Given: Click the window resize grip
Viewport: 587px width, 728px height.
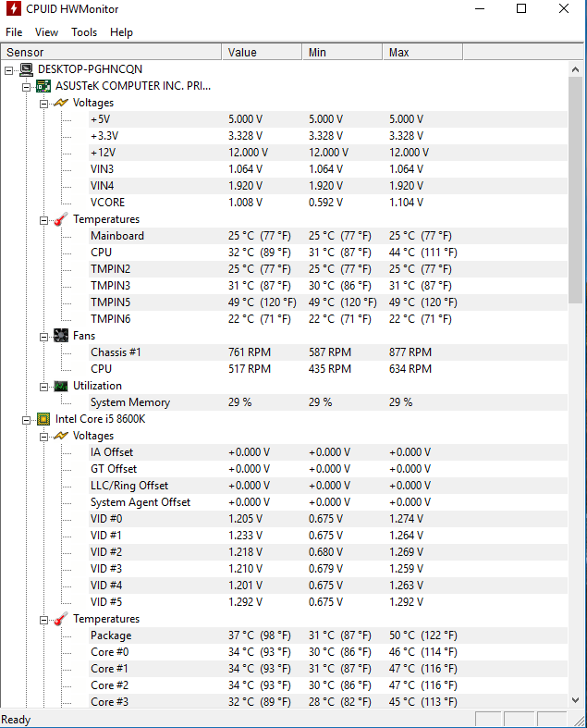Looking at the screenshot, I should [579, 720].
